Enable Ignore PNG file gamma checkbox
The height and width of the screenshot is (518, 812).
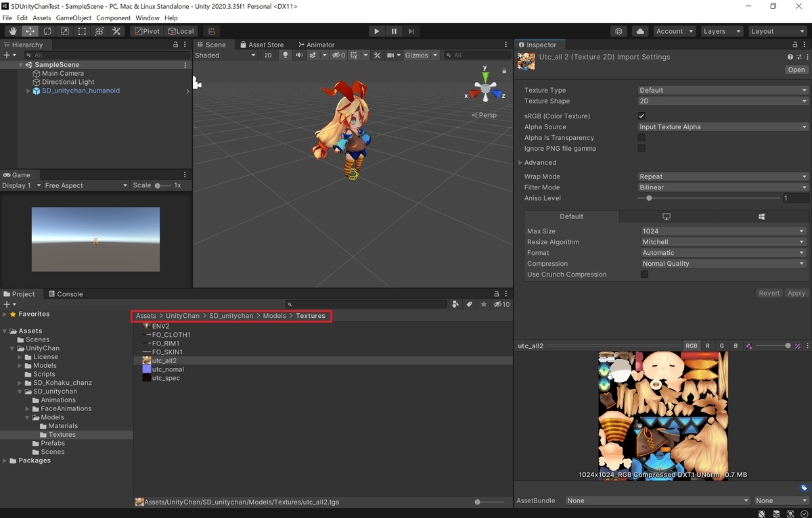[641, 149]
